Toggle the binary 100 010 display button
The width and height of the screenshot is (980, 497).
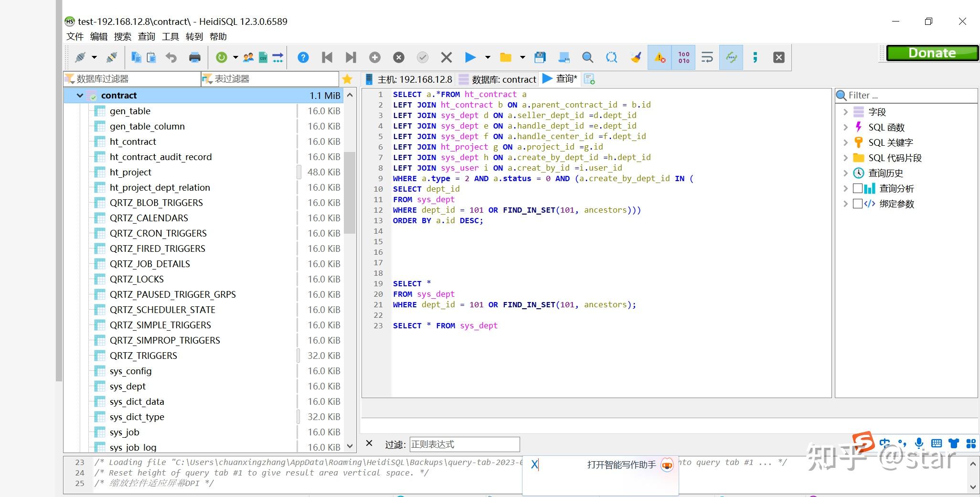[x=683, y=58]
